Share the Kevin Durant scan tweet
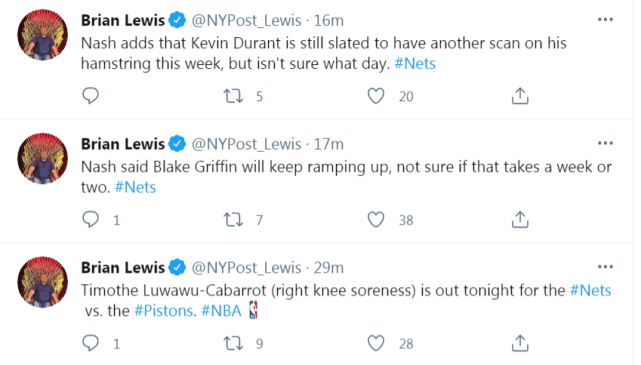The height and width of the screenshot is (365, 641). coord(520,96)
